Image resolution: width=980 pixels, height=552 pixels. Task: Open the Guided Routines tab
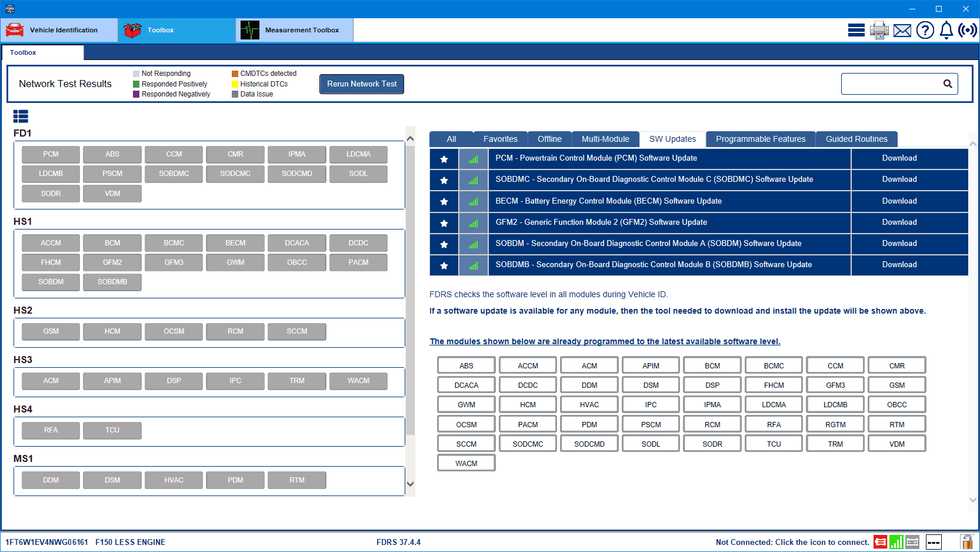856,139
